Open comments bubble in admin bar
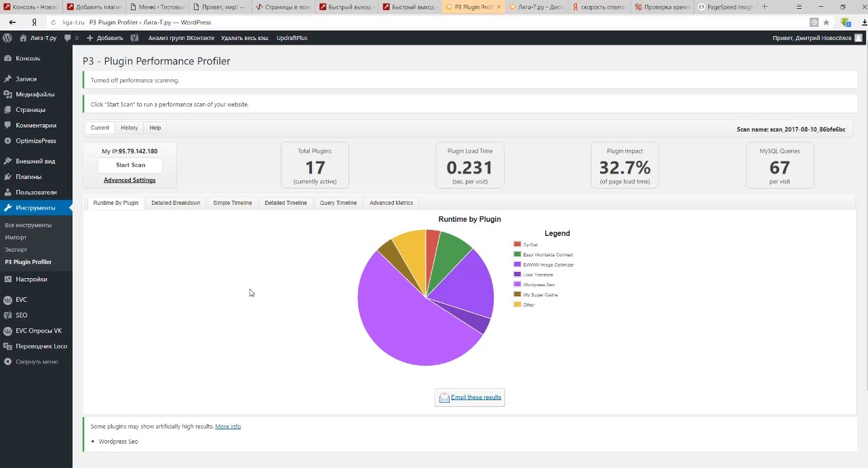This screenshot has height=468, width=868. (67, 38)
